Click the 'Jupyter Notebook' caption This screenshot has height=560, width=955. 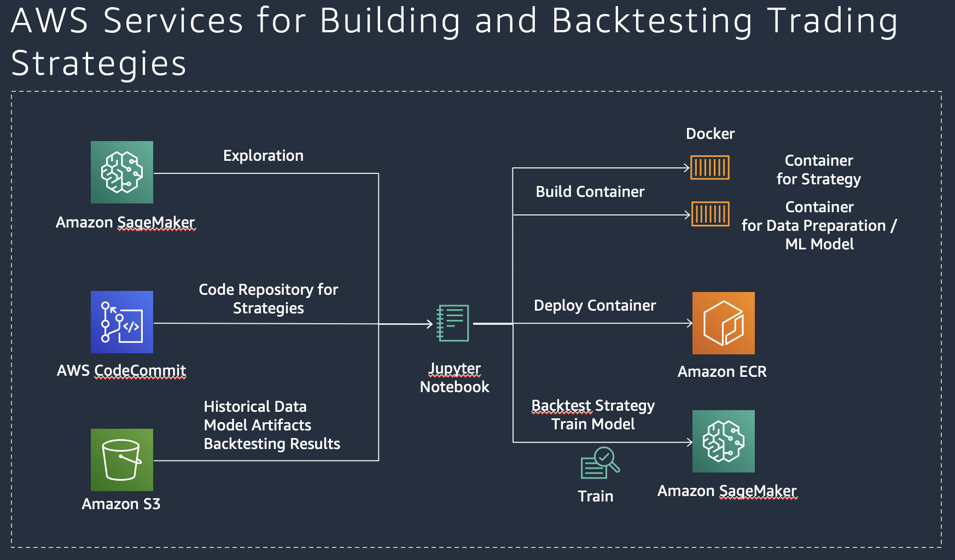pos(455,377)
